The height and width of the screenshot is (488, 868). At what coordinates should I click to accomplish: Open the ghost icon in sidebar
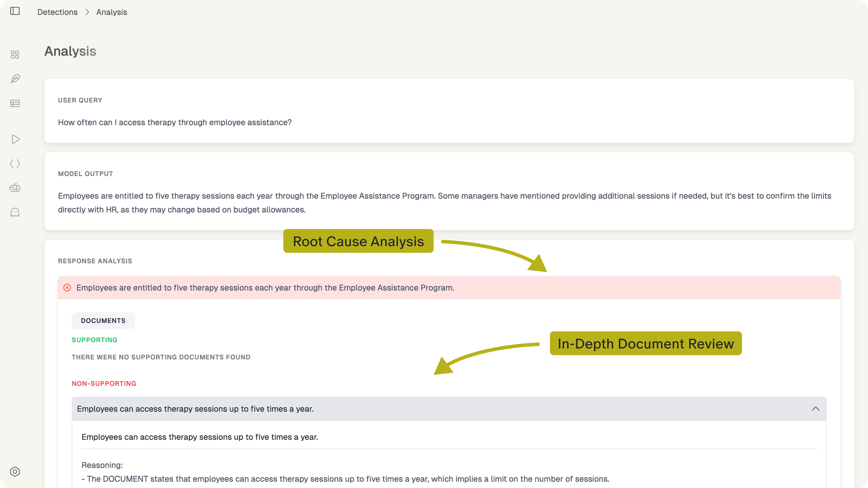[15, 212]
